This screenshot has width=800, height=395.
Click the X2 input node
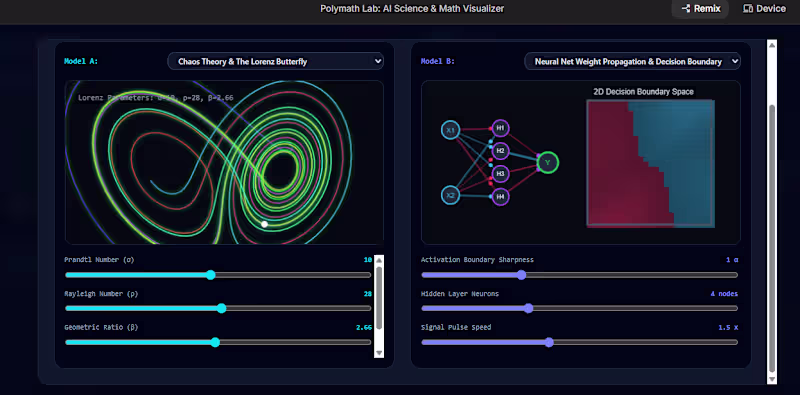tap(451, 195)
